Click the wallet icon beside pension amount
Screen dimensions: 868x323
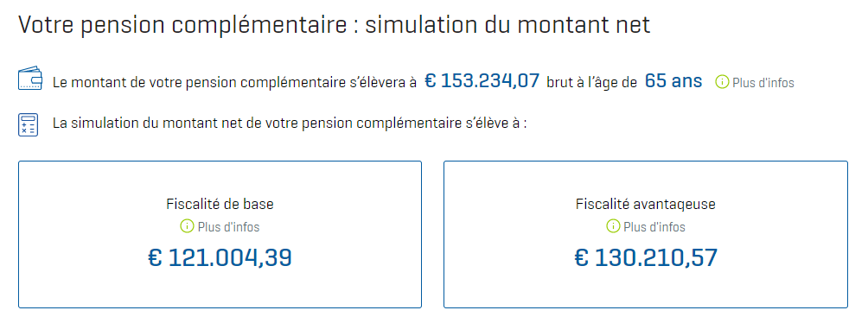click(30, 79)
